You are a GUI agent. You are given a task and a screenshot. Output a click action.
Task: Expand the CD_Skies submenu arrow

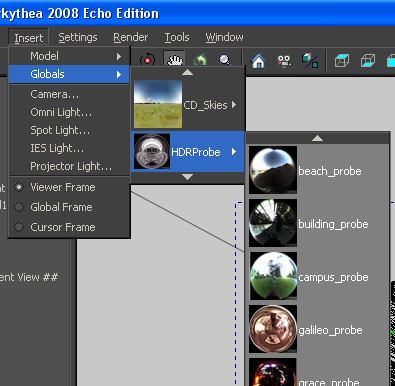234,105
